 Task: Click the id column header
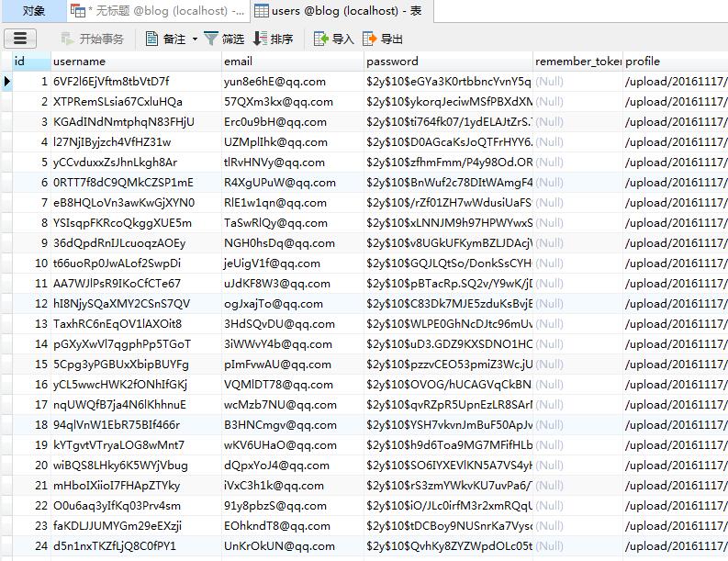19,62
